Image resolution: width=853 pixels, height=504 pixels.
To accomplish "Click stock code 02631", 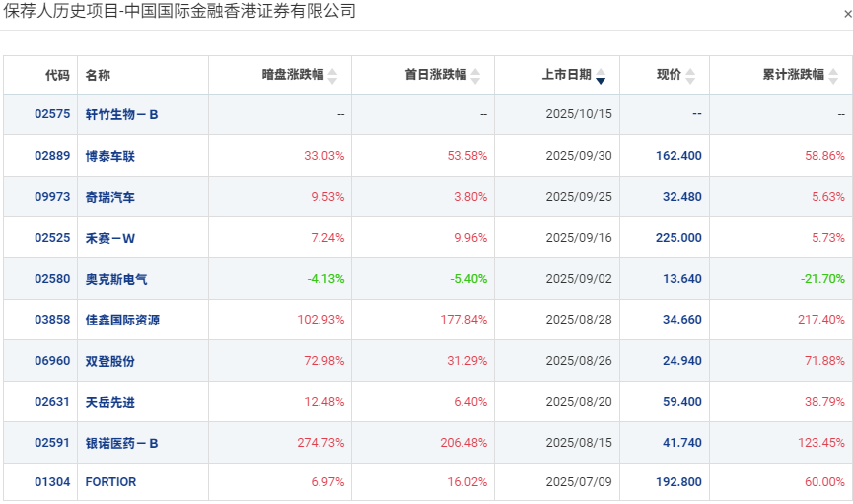I will pyautogui.click(x=52, y=402).
